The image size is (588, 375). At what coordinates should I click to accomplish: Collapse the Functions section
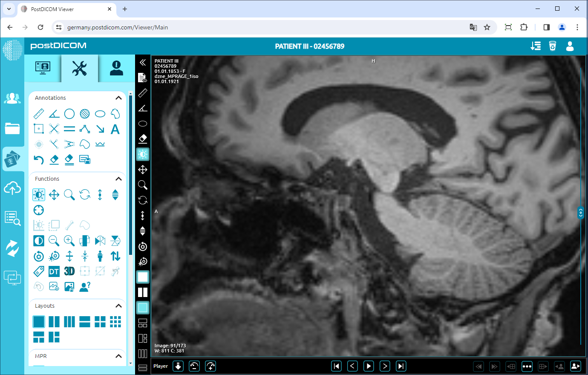(x=118, y=179)
